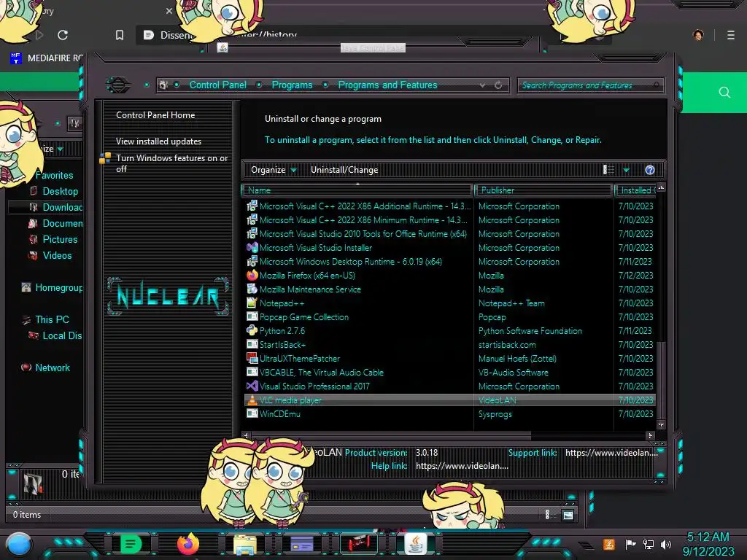Image resolution: width=747 pixels, height=560 pixels.
Task: Click the Notepad++ icon in the list
Action: pyautogui.click(x=252, y=303)
